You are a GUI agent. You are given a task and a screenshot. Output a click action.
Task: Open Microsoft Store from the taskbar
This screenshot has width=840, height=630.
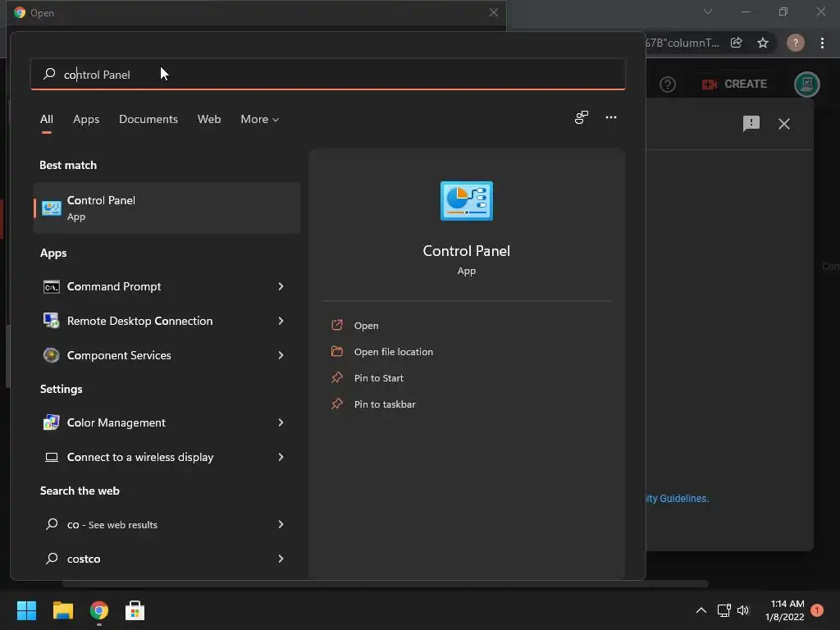point(135,610)
